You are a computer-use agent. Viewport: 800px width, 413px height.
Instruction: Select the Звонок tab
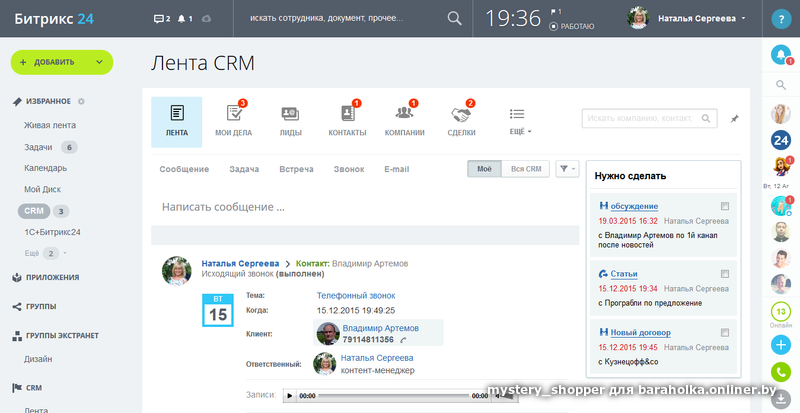click(349, 169)
